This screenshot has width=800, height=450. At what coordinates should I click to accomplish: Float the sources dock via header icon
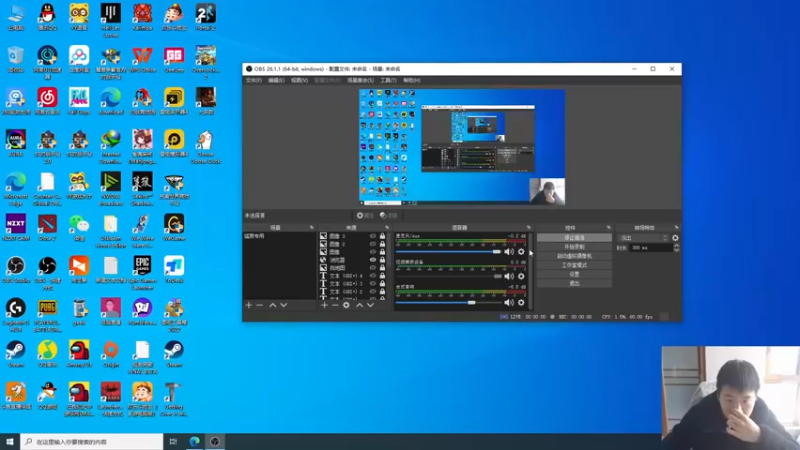[x=387, y=228]
